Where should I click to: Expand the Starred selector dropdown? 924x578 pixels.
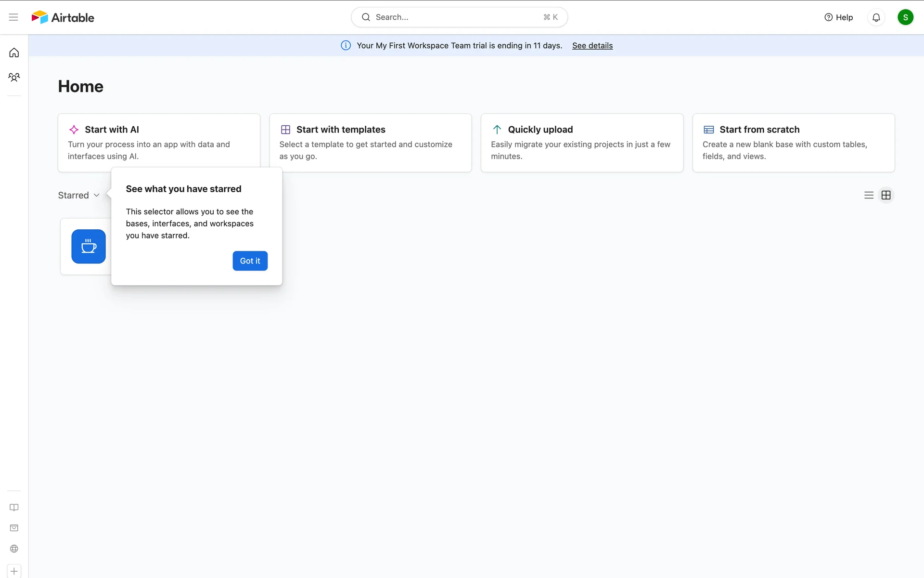[79, 195]
